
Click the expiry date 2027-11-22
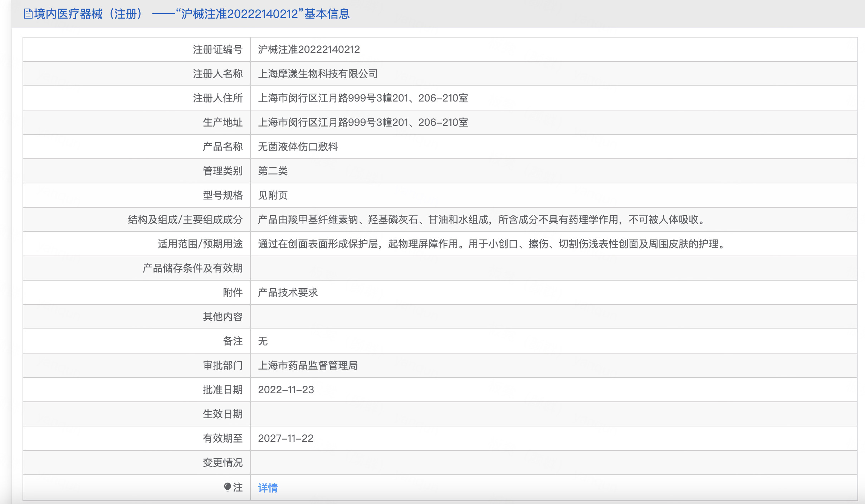pos(285,438)
